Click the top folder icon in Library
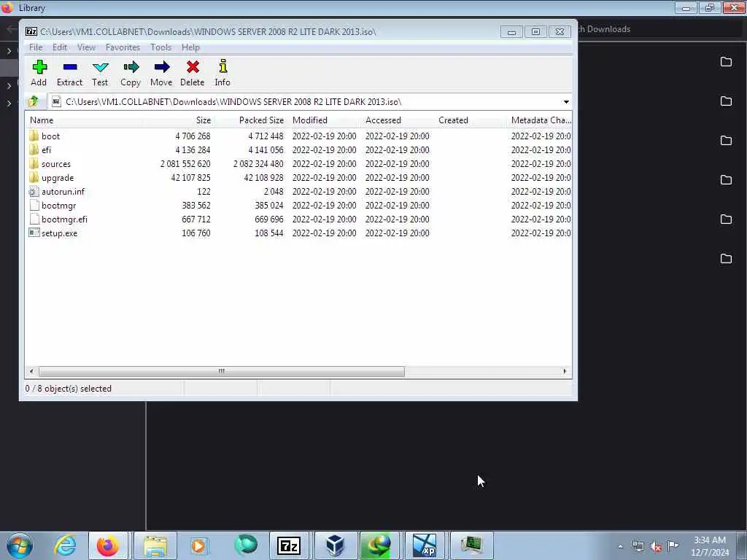Viewport: 747px width, 560px height. tap(726, 61)
